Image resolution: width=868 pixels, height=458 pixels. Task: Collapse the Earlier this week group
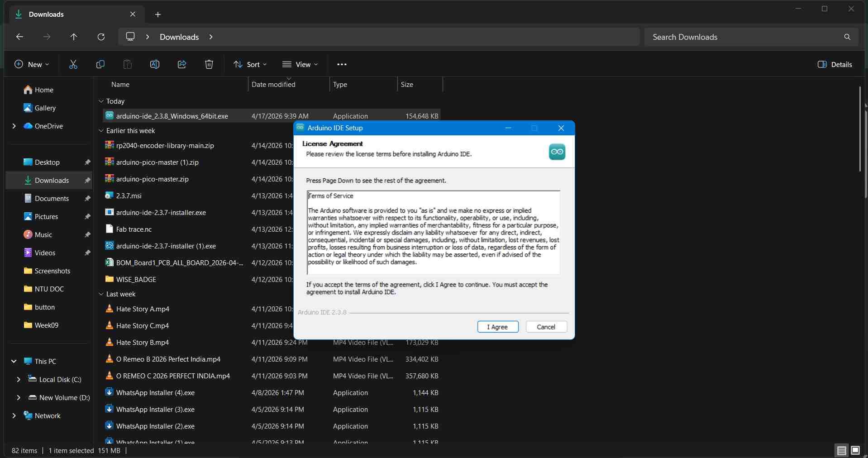pos(101,131)
